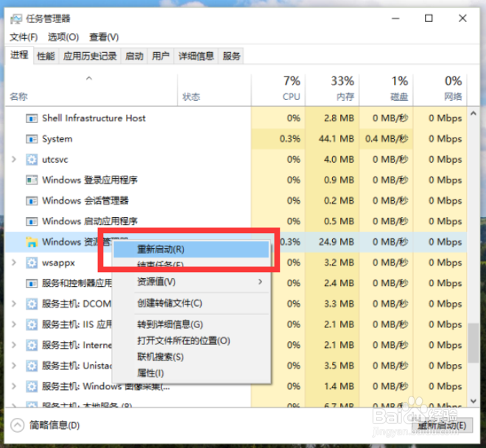Click the vertical scrollbar thumb
The height and width of the screenshot is (448, 486).
point(473,343)
